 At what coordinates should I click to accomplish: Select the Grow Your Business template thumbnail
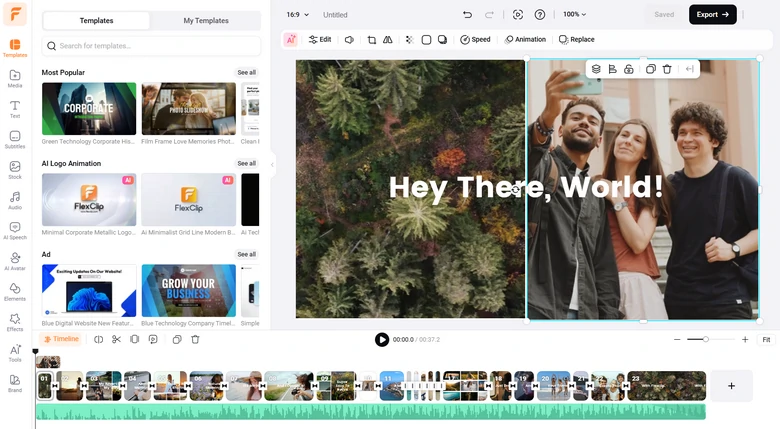(x=189, y=291)
